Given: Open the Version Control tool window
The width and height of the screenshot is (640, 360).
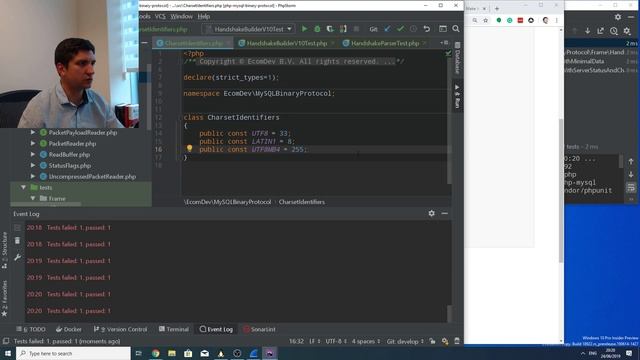Looking at the screenshot, I should [120, 329].
